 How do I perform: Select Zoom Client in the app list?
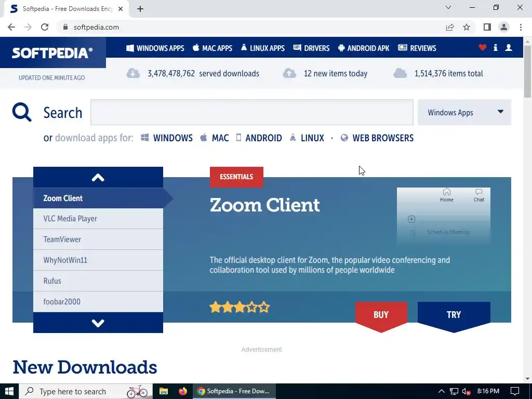(x=98, y=198)
